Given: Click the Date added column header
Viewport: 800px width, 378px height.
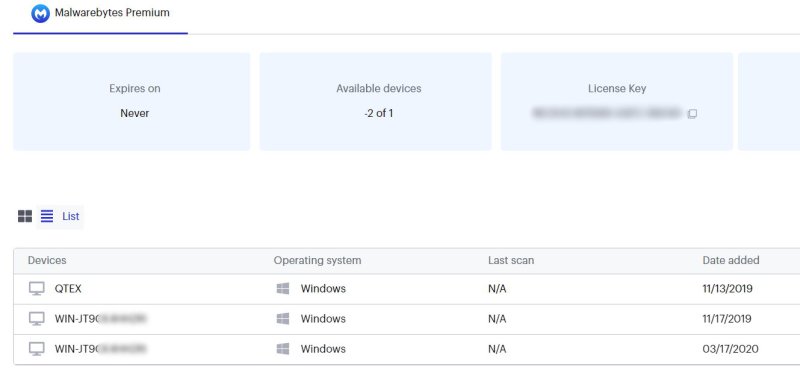Looking at the screenshot, I should click(x=731, y=260).
